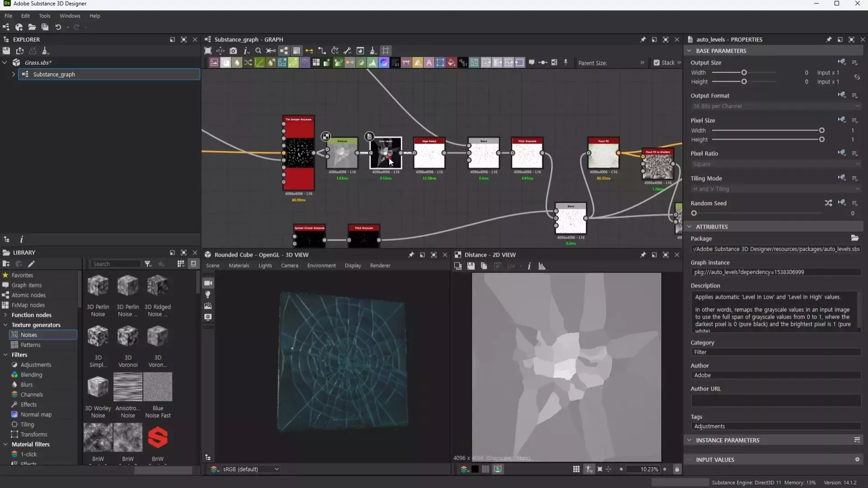The height and width of the screenshot is (488, 868).
Task: Open the File menu
Action: click(x=8, y=16)
